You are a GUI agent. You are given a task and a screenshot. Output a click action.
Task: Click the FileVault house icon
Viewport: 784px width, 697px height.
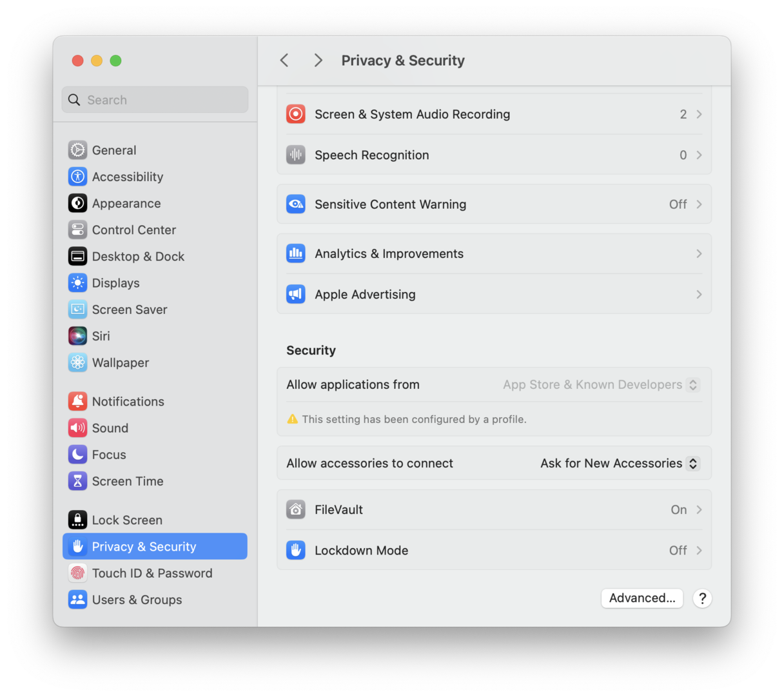(296, 509)
